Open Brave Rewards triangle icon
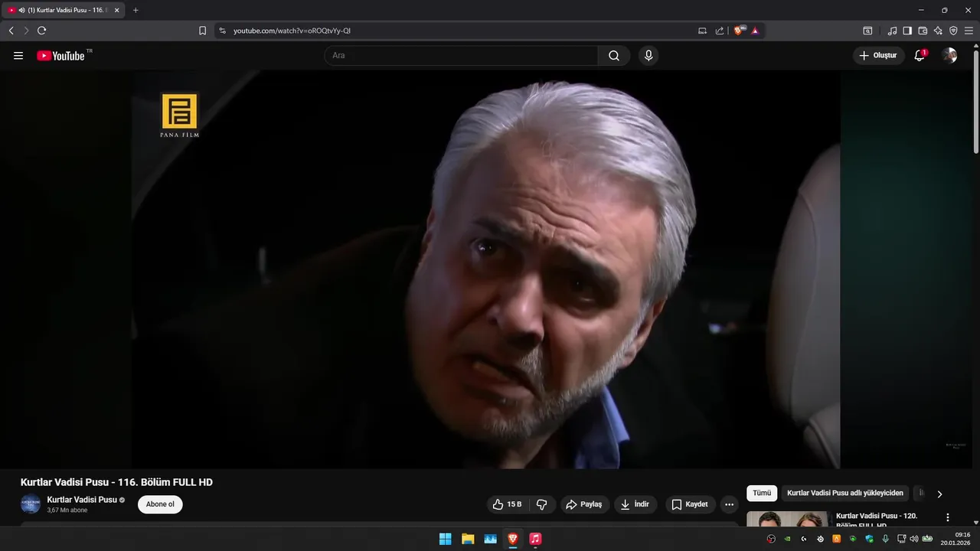This screenshot has height=551, width=980. [x=755, y=31]
